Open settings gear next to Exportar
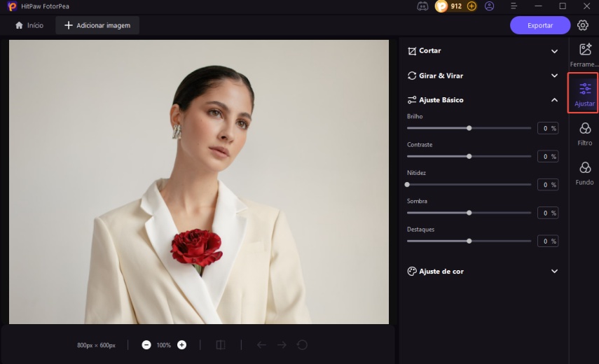Image resolution: width=599 pixels, height=364 pixels. 583,25
